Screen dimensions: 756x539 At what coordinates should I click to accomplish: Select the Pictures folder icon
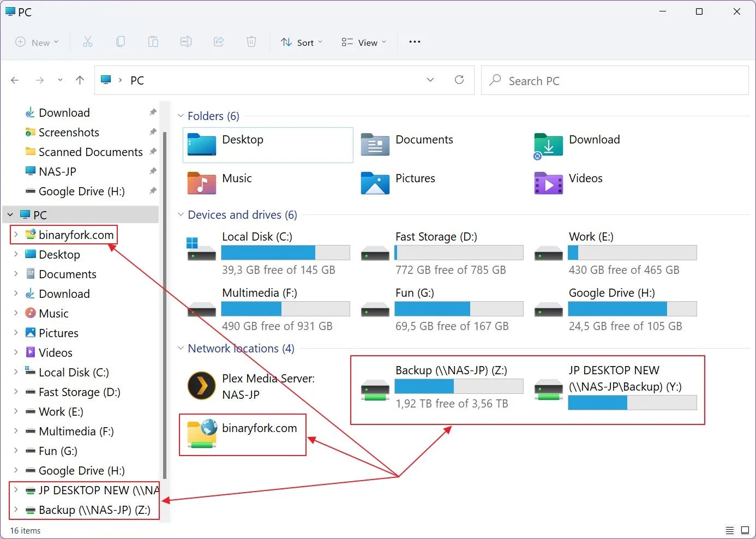[x=375, y=183]
